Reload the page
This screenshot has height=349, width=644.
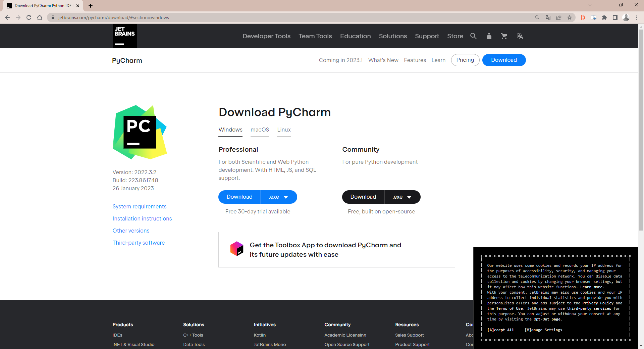(x=29, y=17)
